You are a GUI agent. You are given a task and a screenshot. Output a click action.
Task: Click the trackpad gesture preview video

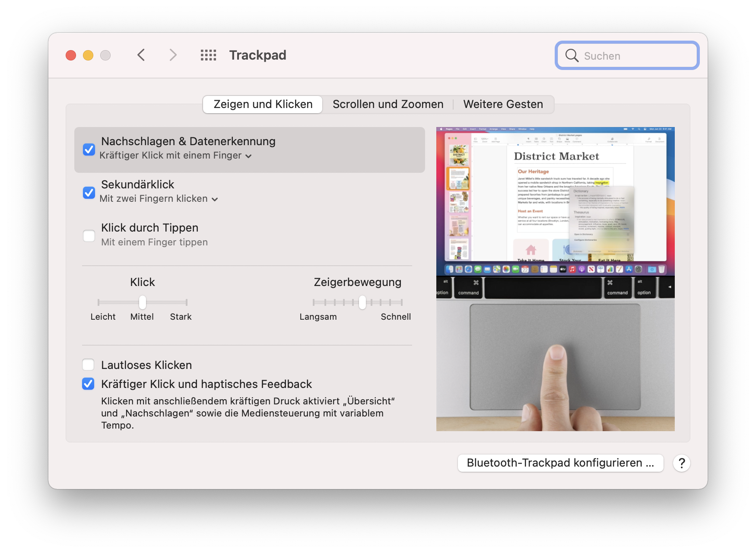(555, 279)
